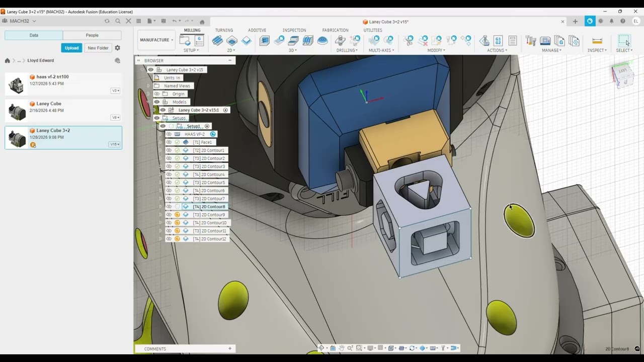Screen dimensions: 644x362
Task: Toggle visibility of [T4] 2D Contour8
Action: pyautogui.click(x=169, y=207)
